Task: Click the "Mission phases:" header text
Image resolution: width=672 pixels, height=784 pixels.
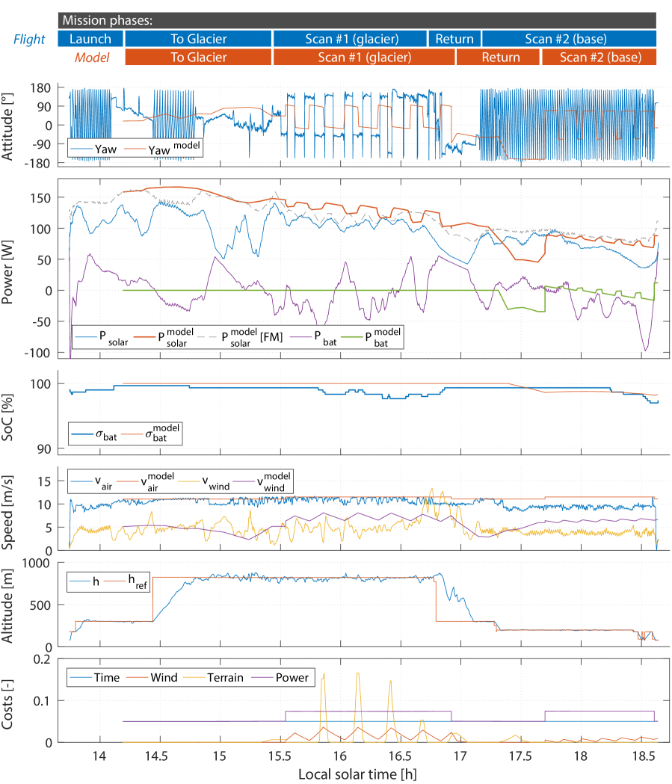Action: [x=107, y=20]
